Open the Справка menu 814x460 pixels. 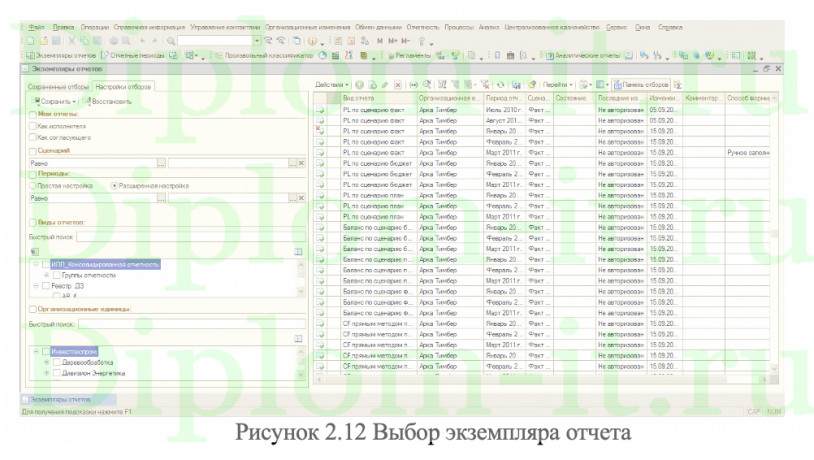pyautogui.click(x=670, y=27)
